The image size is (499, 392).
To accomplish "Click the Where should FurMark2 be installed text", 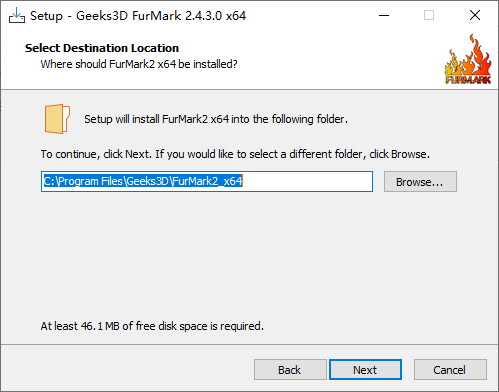I will tap(139, 64).
